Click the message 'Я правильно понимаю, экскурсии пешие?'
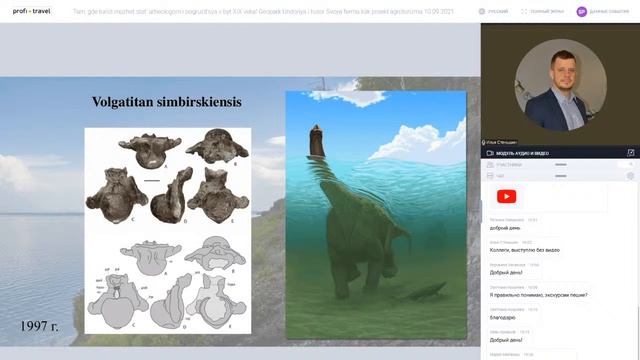Viewport: 640px width, 360px height. (x=538, y=295)
